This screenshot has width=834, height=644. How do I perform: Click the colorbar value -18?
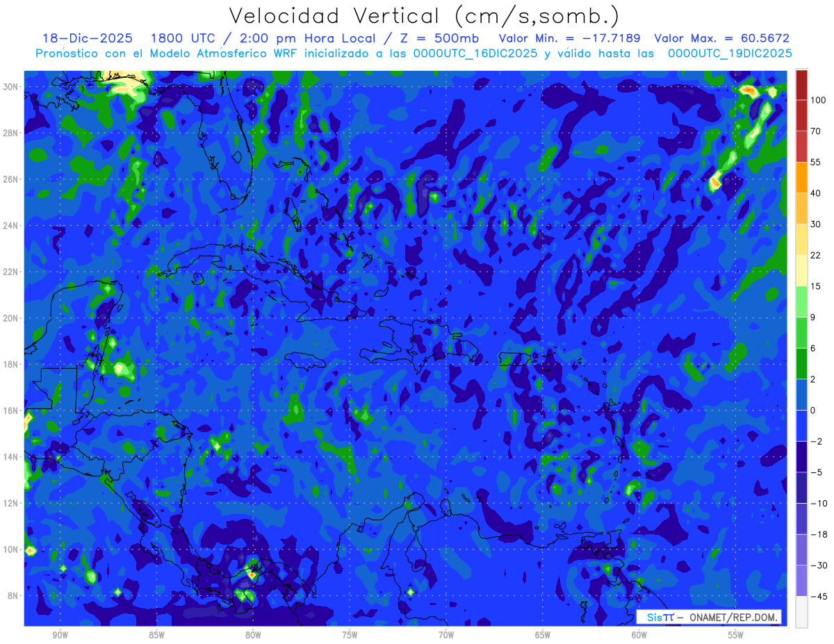(x=818, y=534)
